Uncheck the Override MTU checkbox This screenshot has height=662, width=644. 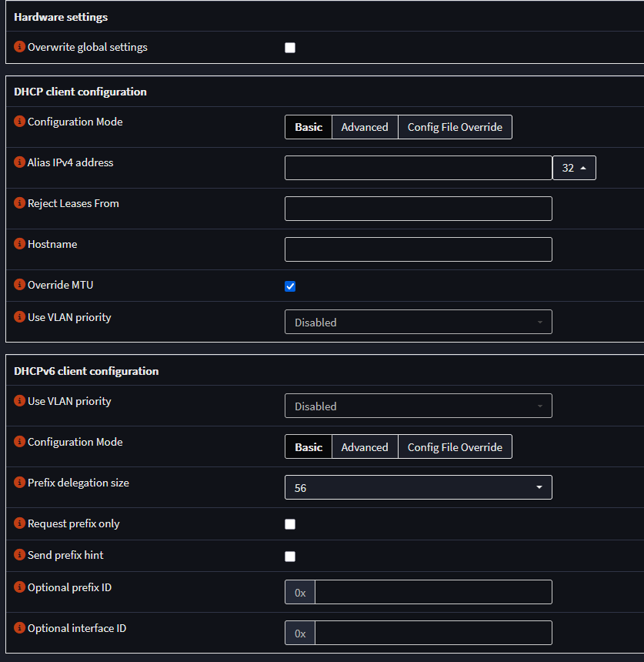[x=290, y=286]
